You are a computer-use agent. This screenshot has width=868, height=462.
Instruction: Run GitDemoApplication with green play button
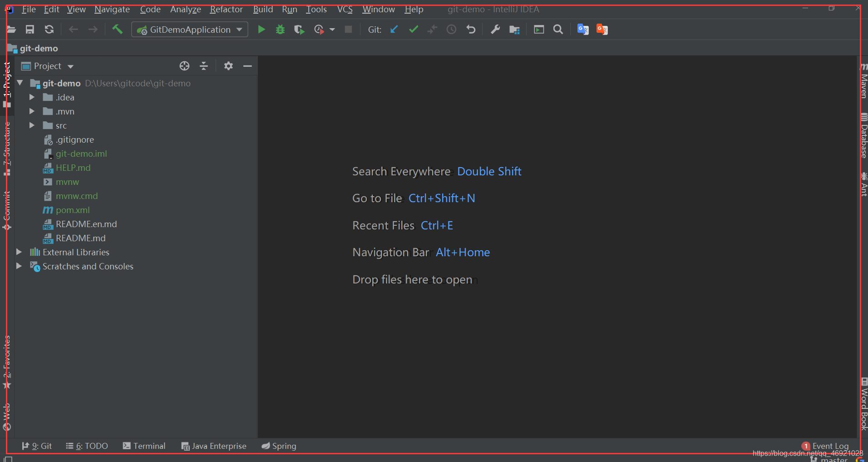click(261, 30)
